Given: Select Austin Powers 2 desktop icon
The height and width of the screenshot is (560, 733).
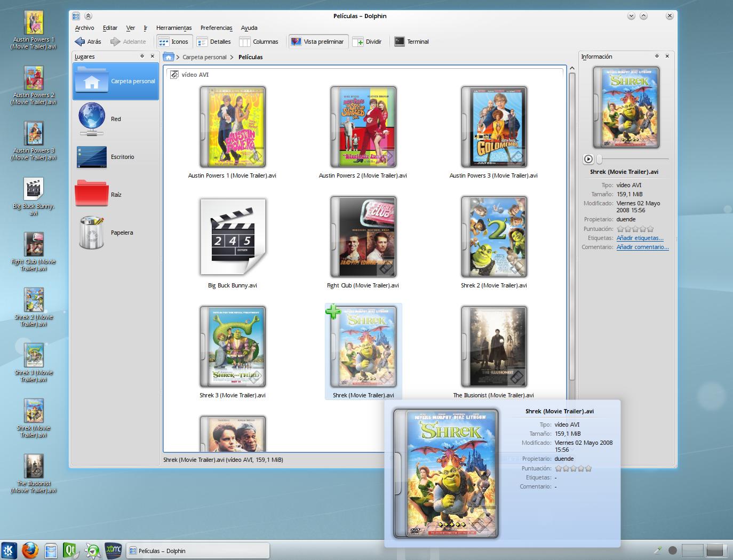Looking at the screenshot, I should 34,86.
